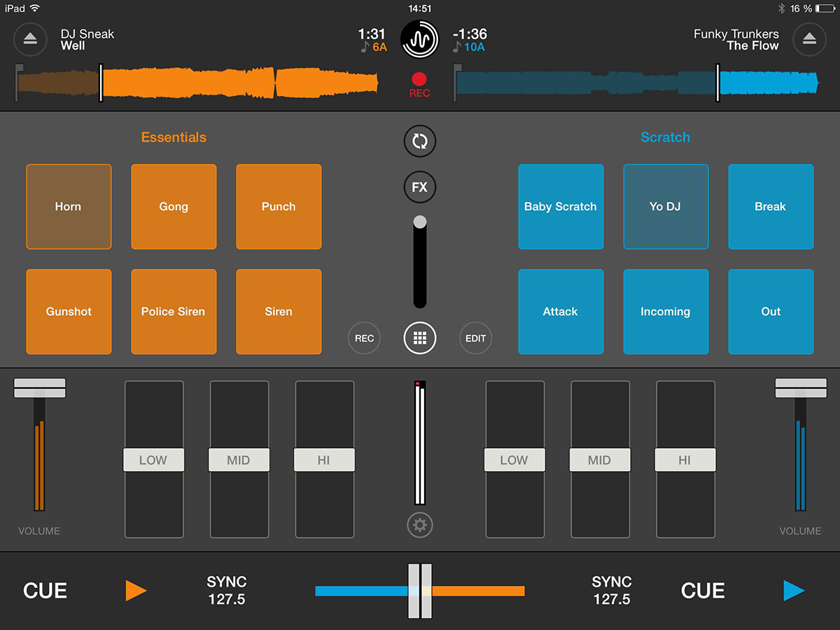
Task: Trigger the Incoming sample pad
Action: (x=666, y=311)
